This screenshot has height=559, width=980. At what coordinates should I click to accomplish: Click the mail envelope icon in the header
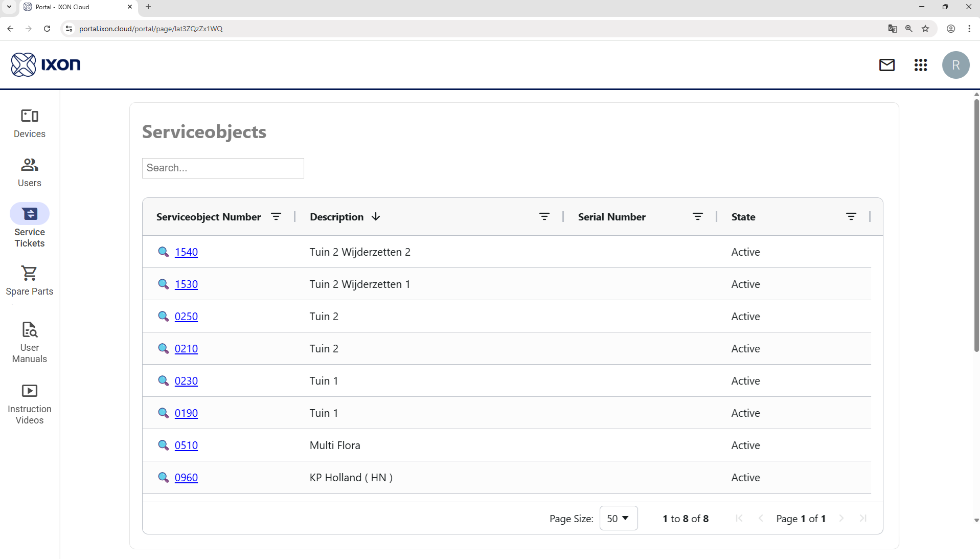(886, 65)
